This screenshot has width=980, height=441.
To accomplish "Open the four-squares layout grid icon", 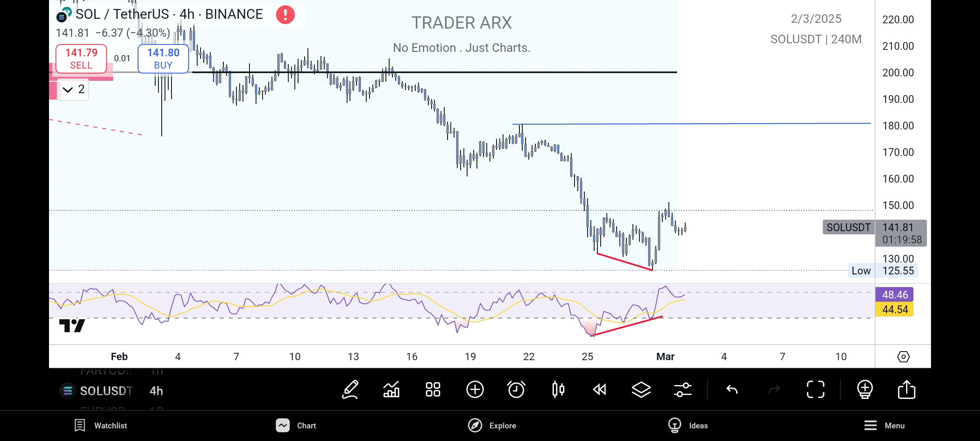I will [433, 390].
